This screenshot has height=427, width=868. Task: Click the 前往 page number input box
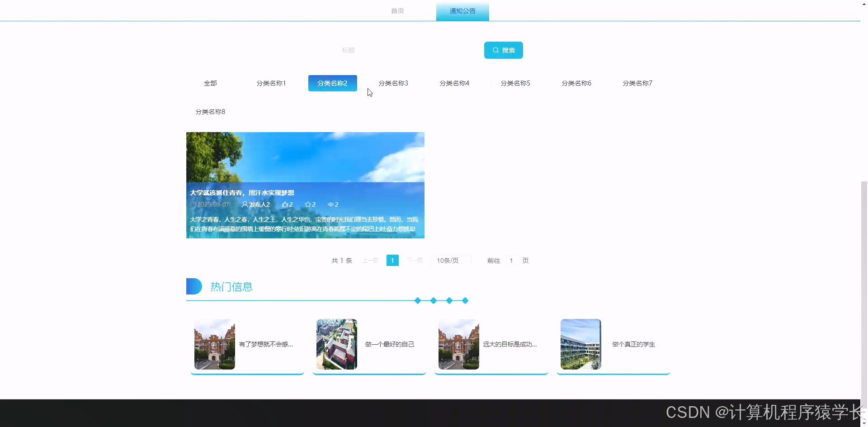point(511,260)
